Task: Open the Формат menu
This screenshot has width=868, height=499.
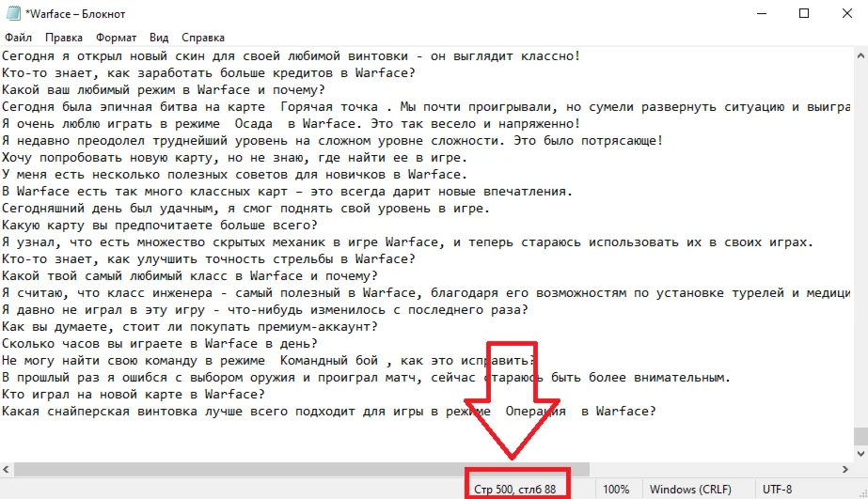Action: [116, 38]
